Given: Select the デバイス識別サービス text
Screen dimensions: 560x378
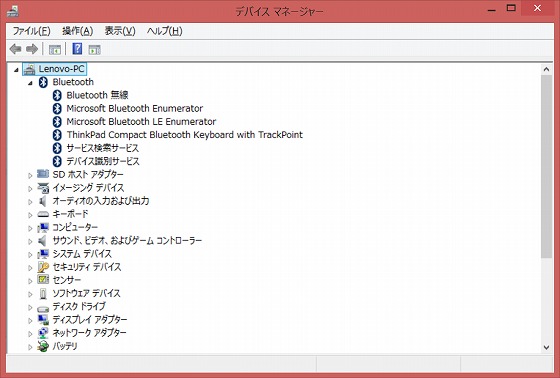Looking at the screenshot, I should (103, 161).
